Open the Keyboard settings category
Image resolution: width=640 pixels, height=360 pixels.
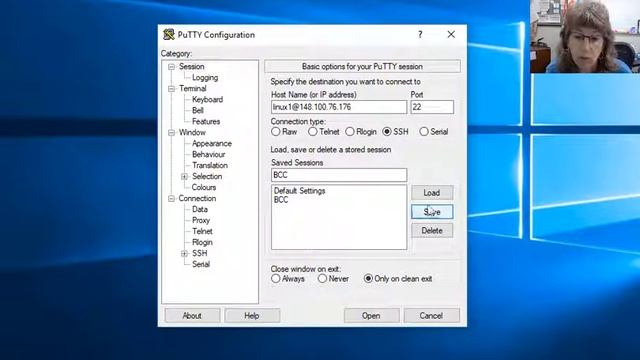pos(207,100)
